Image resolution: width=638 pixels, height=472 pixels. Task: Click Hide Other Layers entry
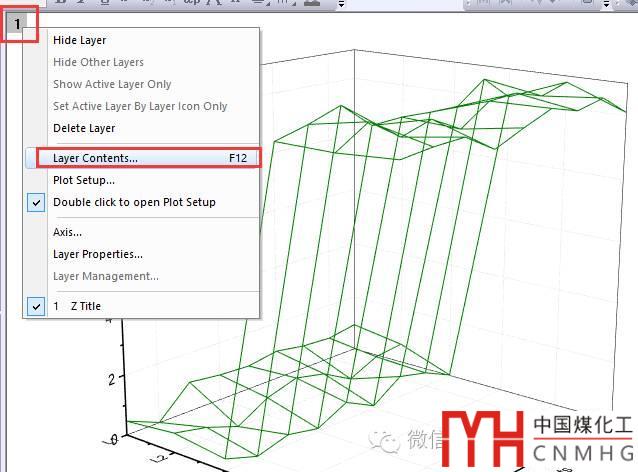[x=98, y=62]
